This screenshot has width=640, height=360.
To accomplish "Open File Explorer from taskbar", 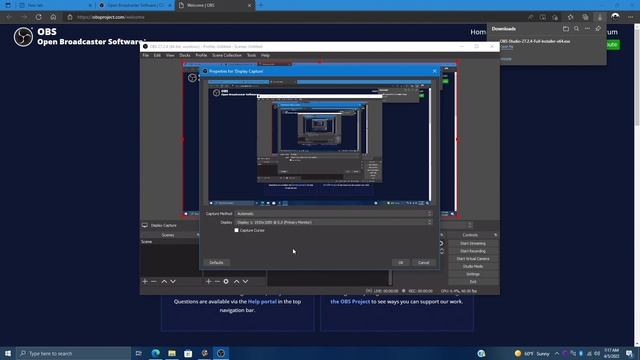I will click(x=172, y=353).
